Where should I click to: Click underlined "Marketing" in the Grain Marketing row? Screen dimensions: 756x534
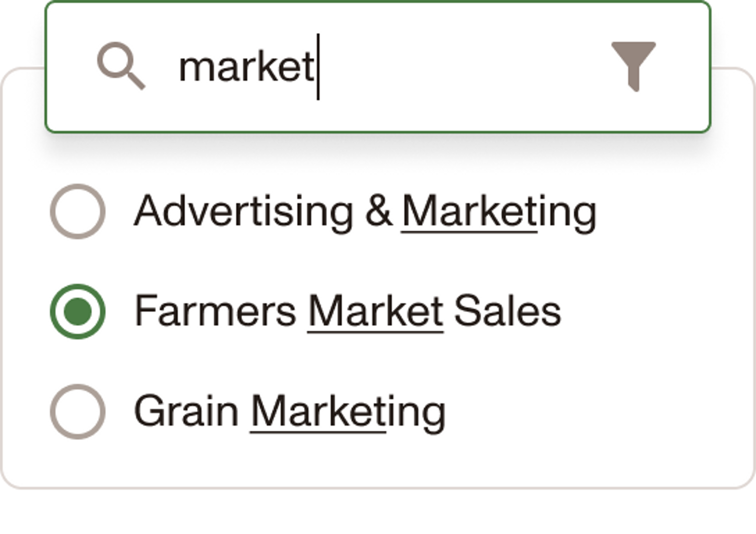point(348,411)
